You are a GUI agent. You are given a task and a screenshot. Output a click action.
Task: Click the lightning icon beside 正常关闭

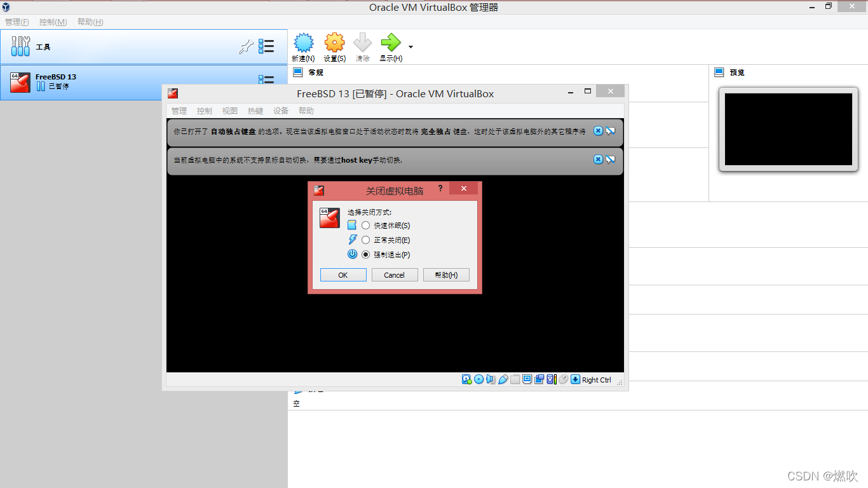coord(353,240)
